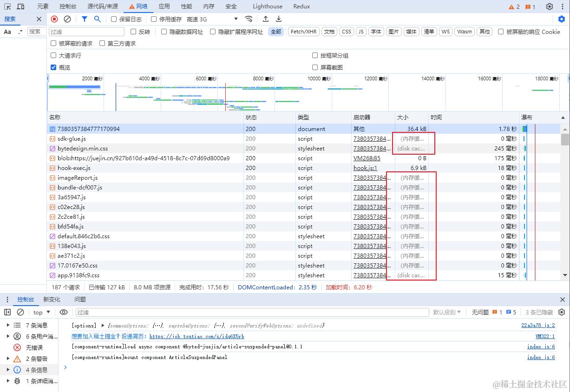Enable Disable cache checkbox

tap(154, 19)
